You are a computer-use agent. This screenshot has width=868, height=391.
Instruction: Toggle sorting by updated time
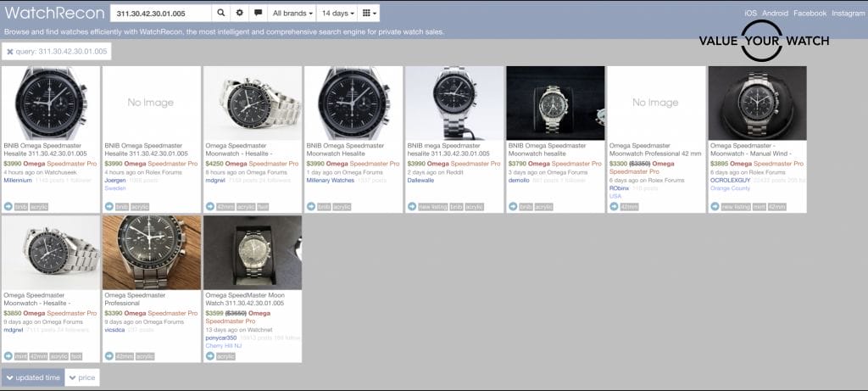pyautogui.click(x=32, y=377)
